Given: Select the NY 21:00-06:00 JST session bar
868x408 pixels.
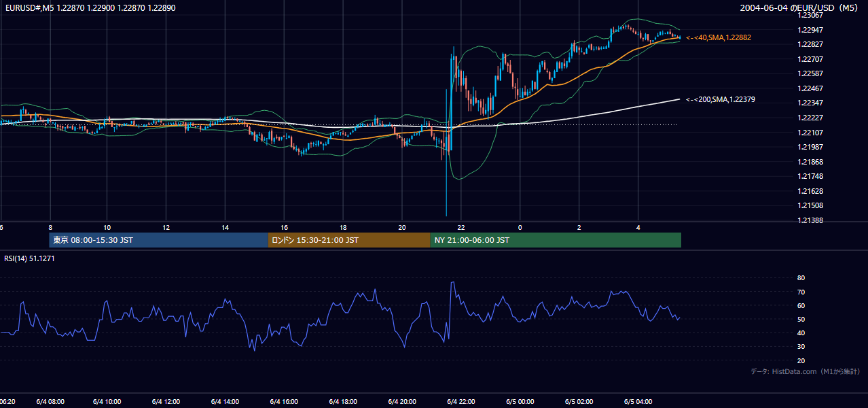Looking at the screenshot, I should [556, 240].
